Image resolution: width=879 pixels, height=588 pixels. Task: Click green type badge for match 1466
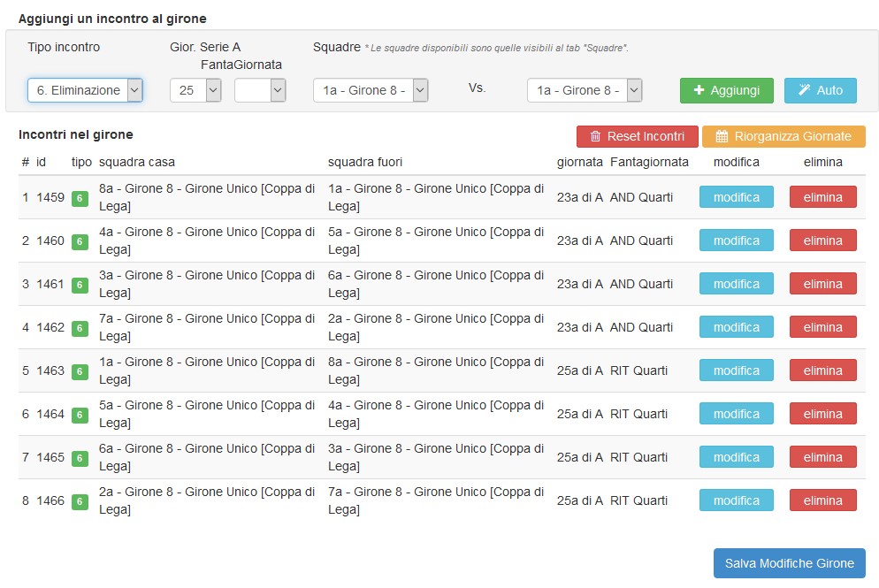pyautogui.click(x=80, y=501)
